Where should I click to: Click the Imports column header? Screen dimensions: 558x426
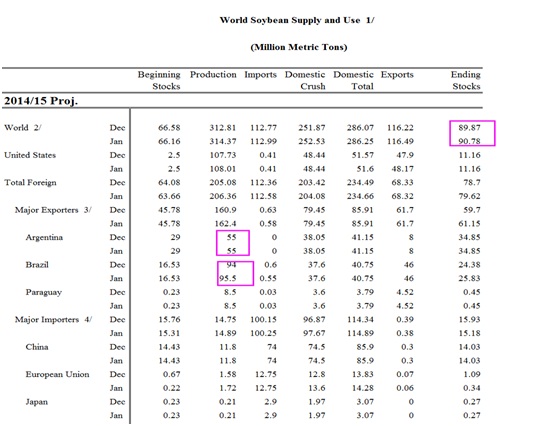point(260,75)
